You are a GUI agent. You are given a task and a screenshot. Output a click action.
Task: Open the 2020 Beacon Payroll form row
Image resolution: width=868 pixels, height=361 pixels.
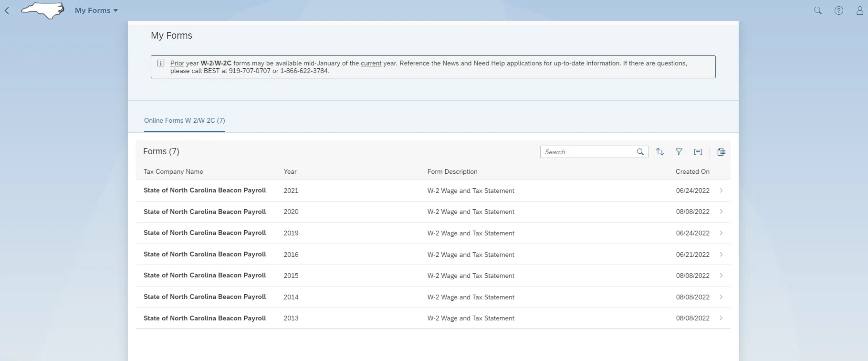pos(205,212)
